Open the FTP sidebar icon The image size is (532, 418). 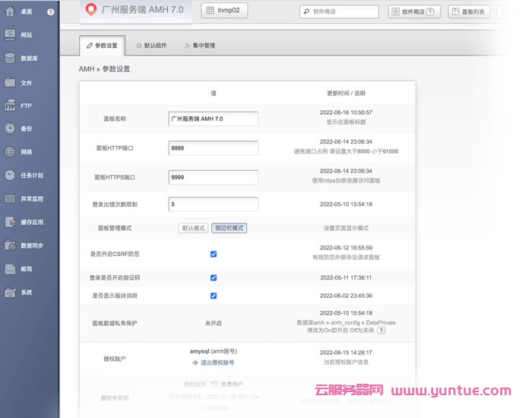click(11, 106)
